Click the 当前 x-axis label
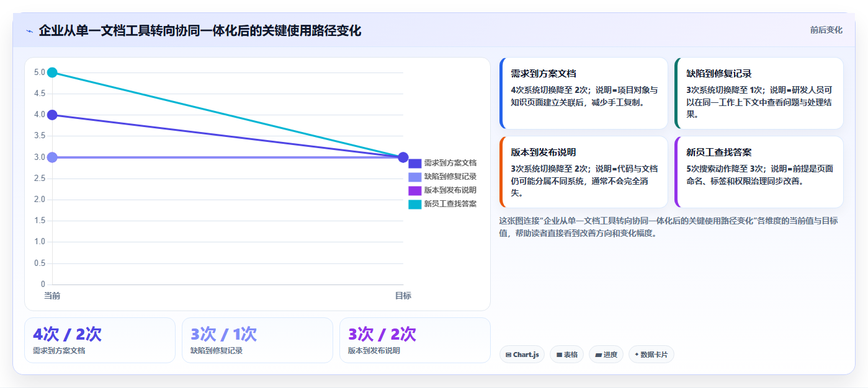868x388 pixels. [52, 296]
